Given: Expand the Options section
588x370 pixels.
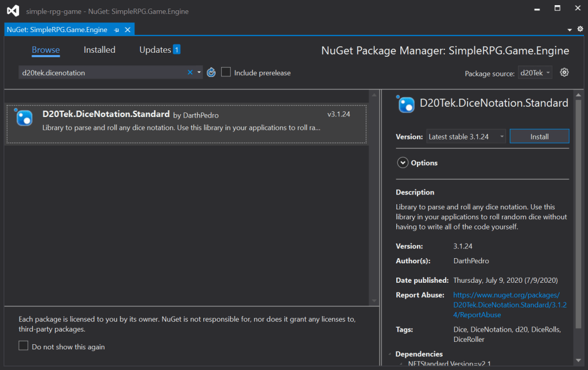Looking at the screenshot, I should (x=403, y=163).
